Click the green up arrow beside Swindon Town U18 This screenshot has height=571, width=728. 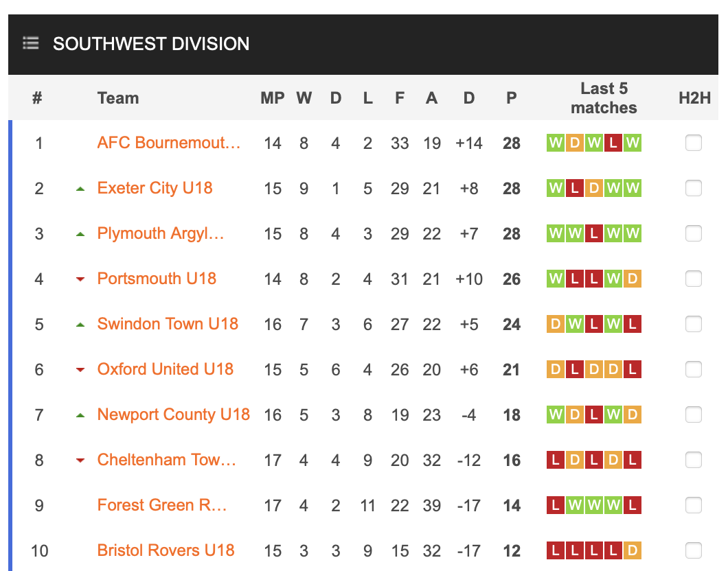click(80, 325)
